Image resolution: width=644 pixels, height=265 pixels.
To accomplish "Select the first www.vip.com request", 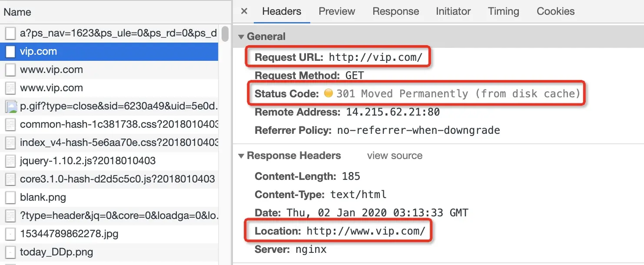I will point(109,70).
